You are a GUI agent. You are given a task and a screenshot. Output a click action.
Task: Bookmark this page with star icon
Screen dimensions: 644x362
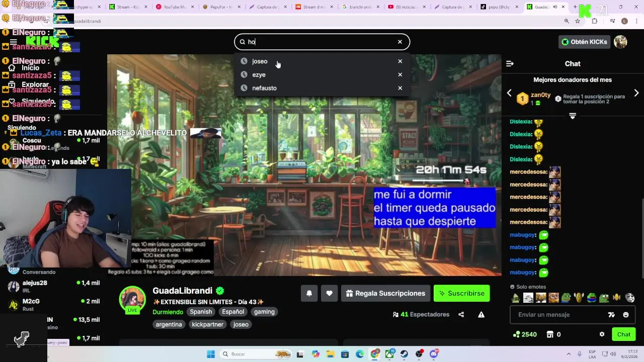(578, 21)
